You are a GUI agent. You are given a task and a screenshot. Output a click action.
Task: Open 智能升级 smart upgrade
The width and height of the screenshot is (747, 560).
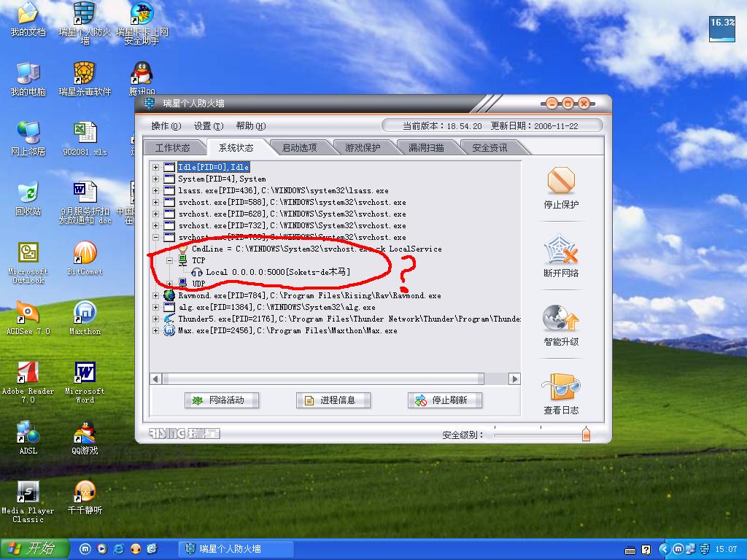(x=561, y=318)
